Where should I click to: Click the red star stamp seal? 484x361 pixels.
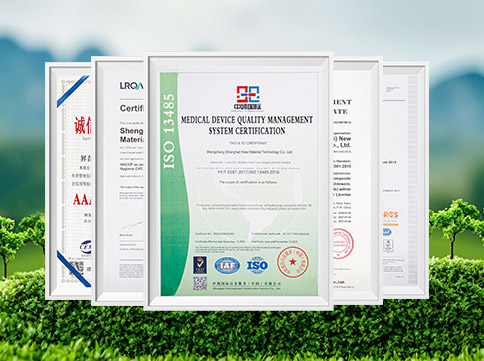293,262
